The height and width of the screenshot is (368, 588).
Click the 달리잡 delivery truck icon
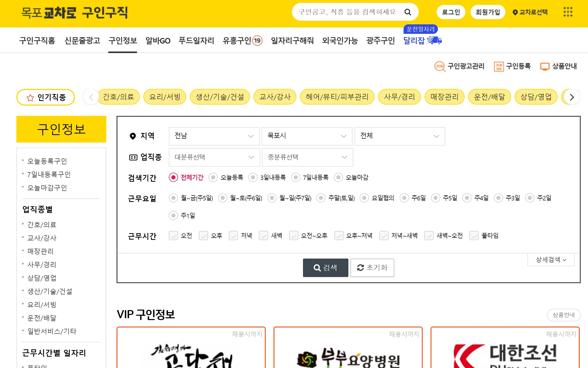click(434, 40)
